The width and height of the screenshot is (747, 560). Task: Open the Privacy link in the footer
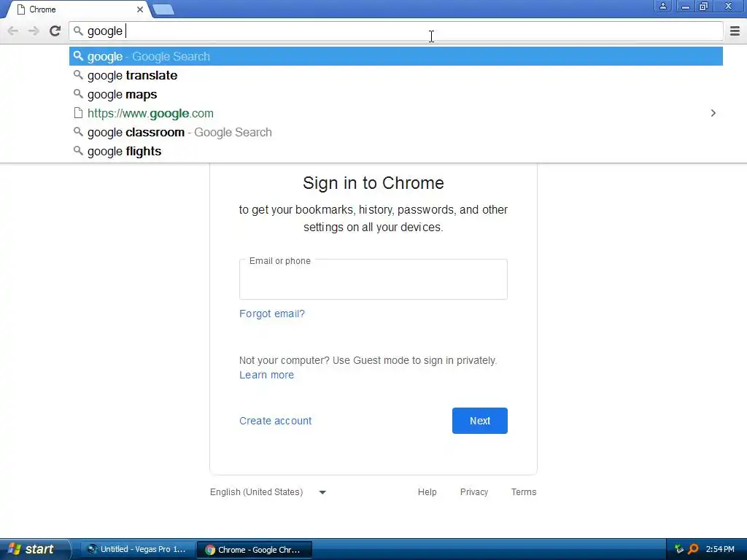474,492
